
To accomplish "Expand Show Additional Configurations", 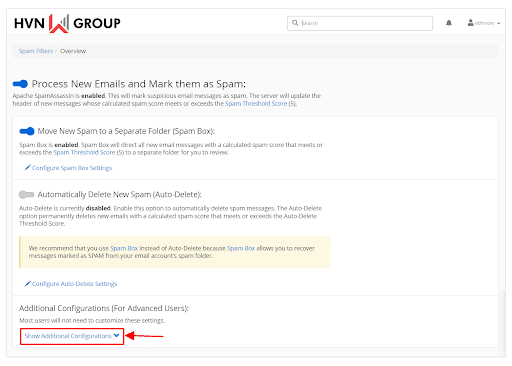I will point(72,336).
